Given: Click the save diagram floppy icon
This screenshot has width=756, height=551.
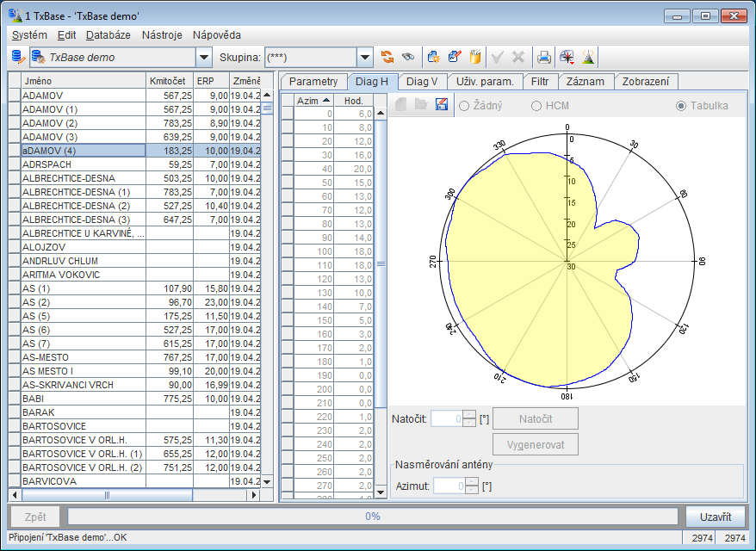Looking at the screenshot, I should click(442, 103).
